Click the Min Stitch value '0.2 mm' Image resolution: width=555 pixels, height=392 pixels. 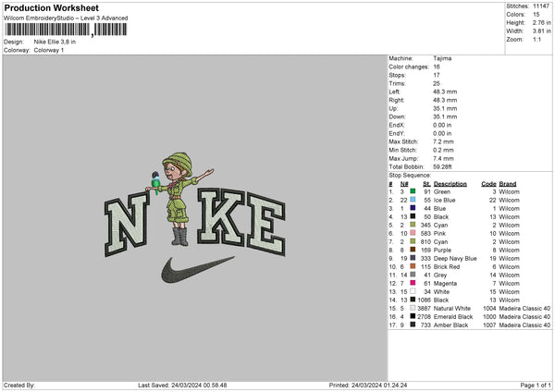tap(443, 150)
